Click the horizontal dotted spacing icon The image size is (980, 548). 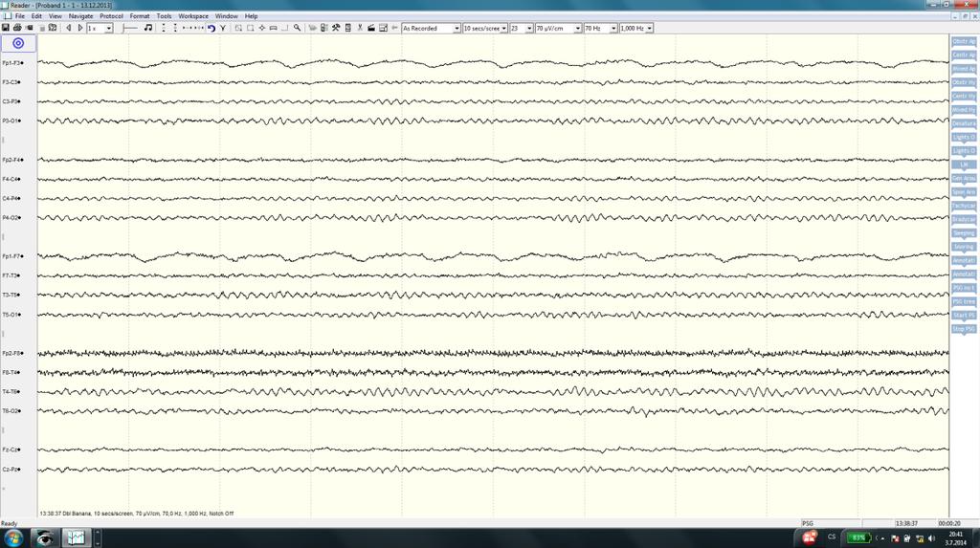[192, 28]
